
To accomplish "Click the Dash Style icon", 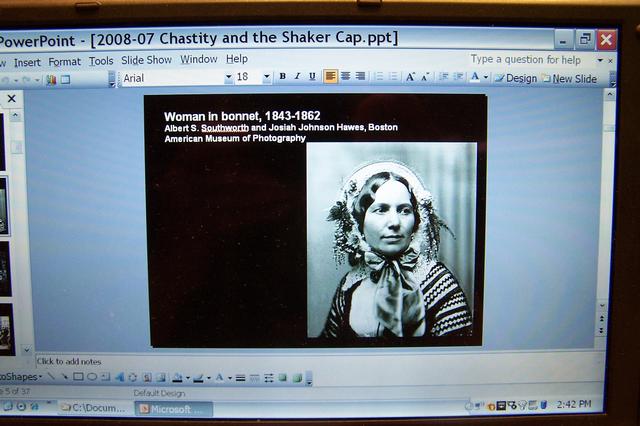I will pyautogui.click(x=254, y=378).
